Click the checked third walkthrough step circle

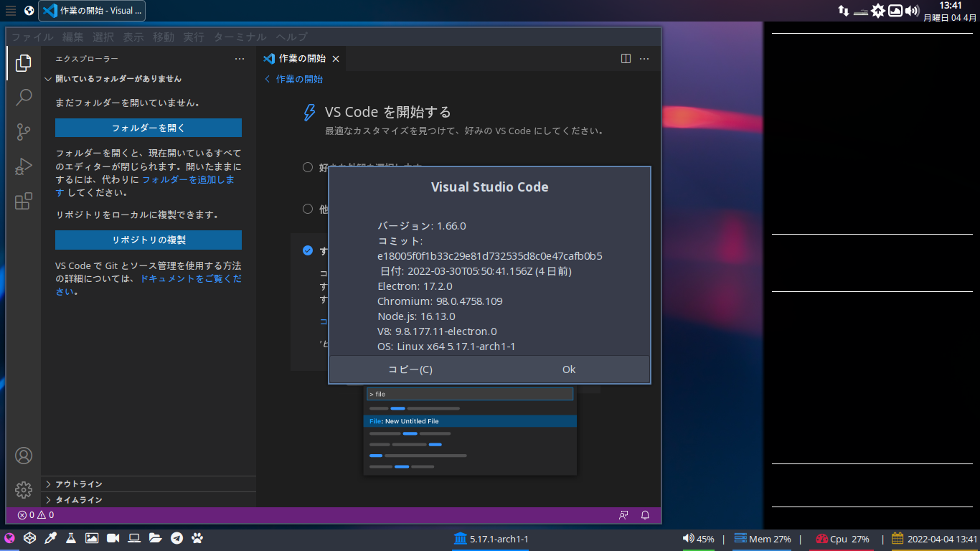[308, 250]
